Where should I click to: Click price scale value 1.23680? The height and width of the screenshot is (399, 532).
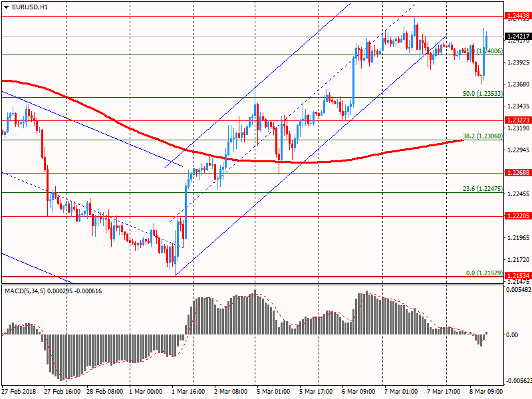[519, 84]
